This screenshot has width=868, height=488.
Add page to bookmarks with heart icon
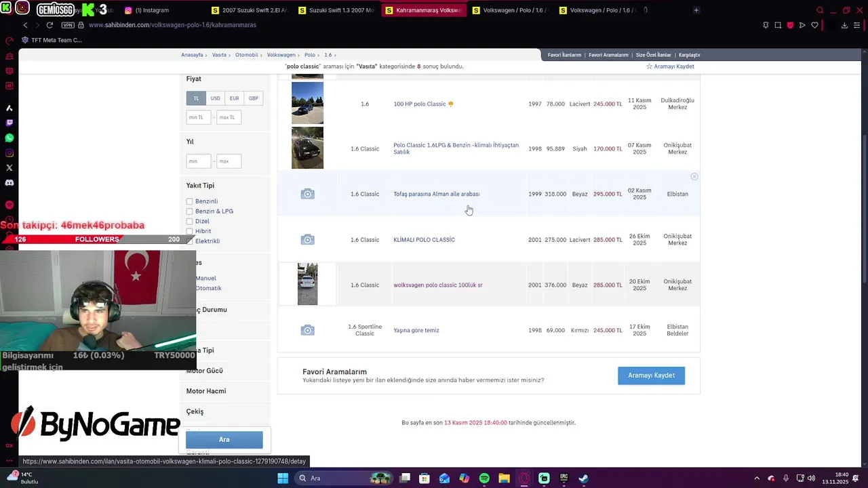pos(814,25)
